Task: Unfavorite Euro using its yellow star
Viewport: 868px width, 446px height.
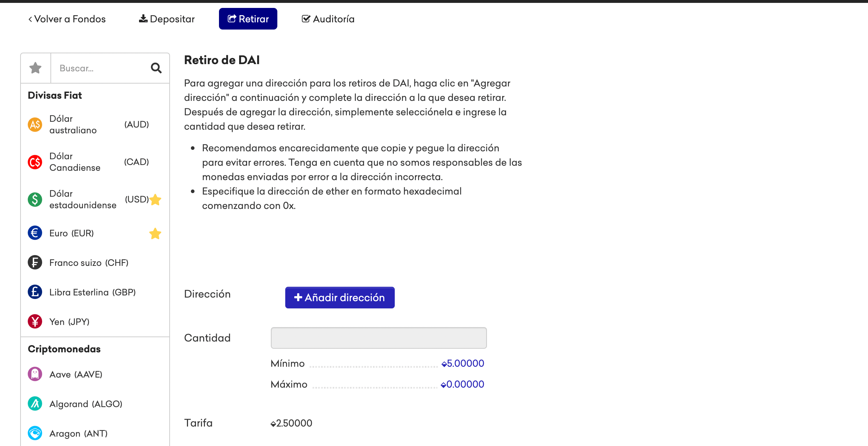Action: click(155, 233)
